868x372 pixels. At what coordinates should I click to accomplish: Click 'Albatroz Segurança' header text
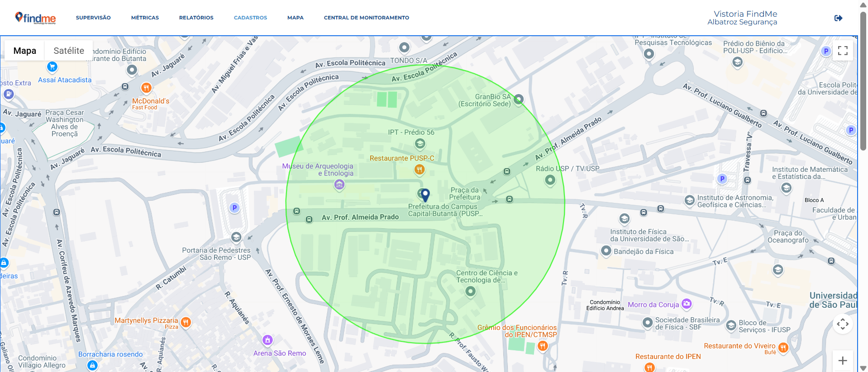[x=742, y=22]
